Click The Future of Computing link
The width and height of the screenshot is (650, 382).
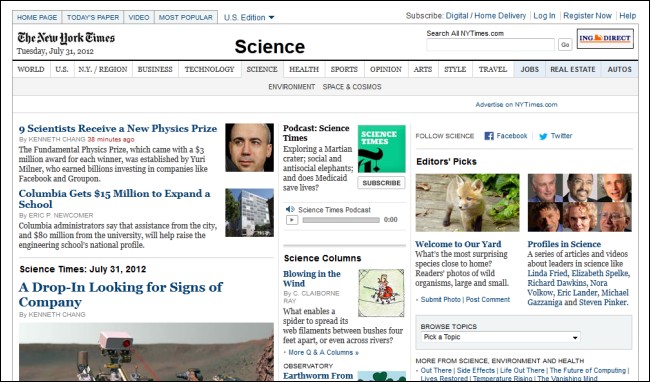tap(587, 370)
